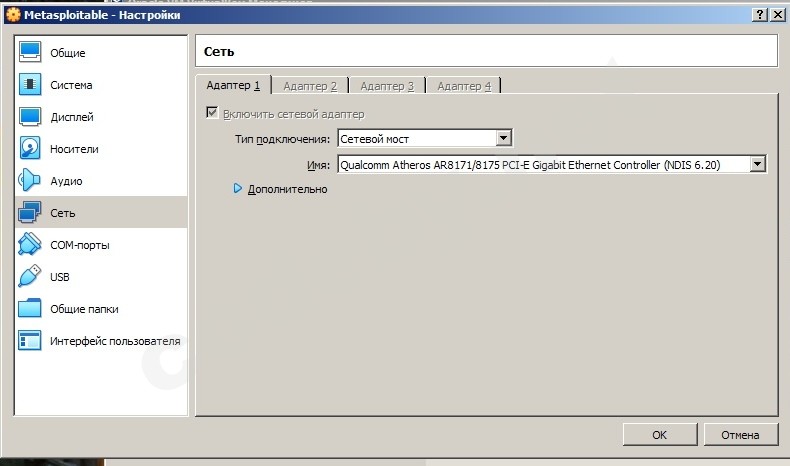Switch to the Адаптер 4 tab
This screenshot has width=790, height=466.
tap(464, 86)
